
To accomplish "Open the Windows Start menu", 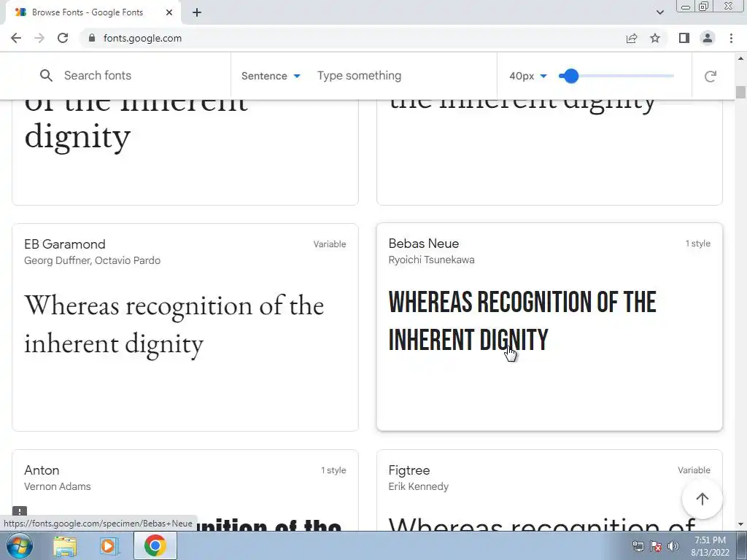I will [20, 545].
